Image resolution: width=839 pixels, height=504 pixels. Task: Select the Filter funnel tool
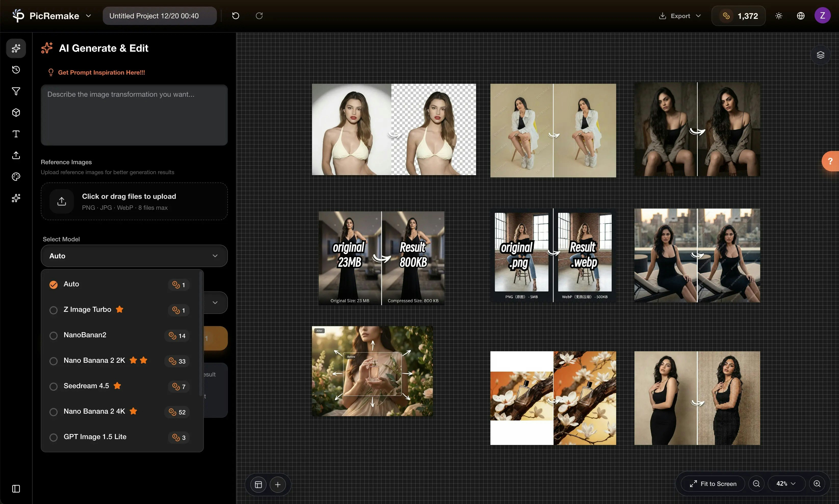[x=16, y=91]
